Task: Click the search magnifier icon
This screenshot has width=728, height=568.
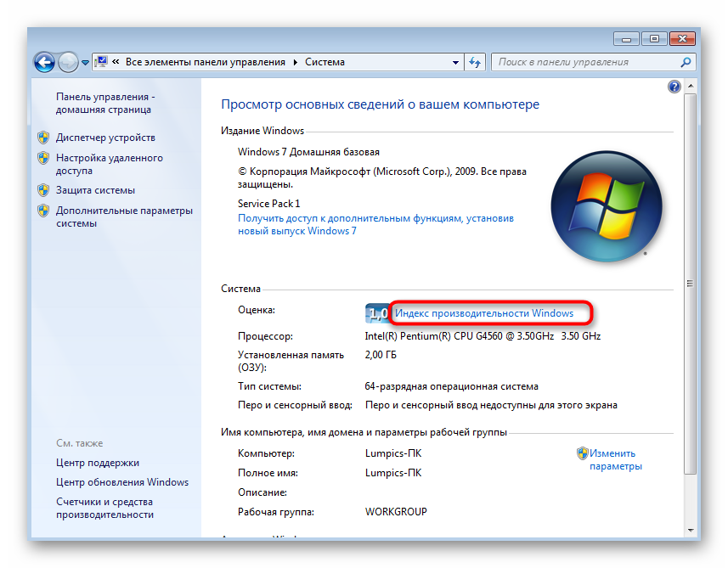Action: (686, 62)
